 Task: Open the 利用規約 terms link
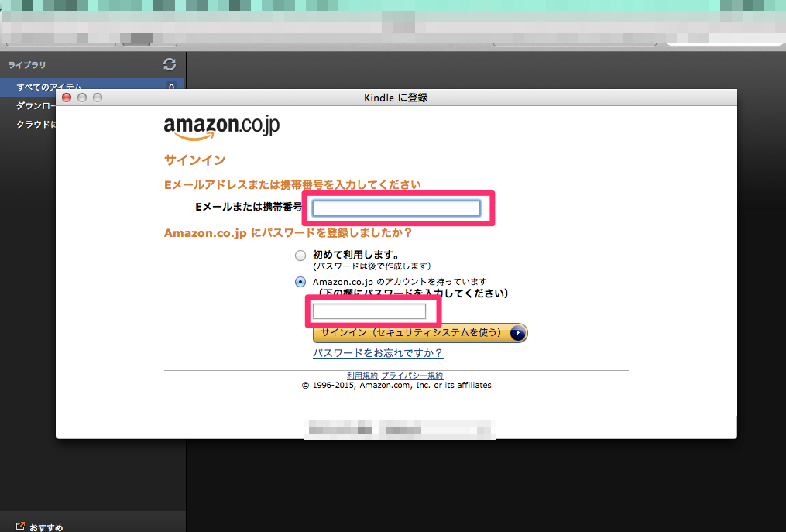pos(362,375)
